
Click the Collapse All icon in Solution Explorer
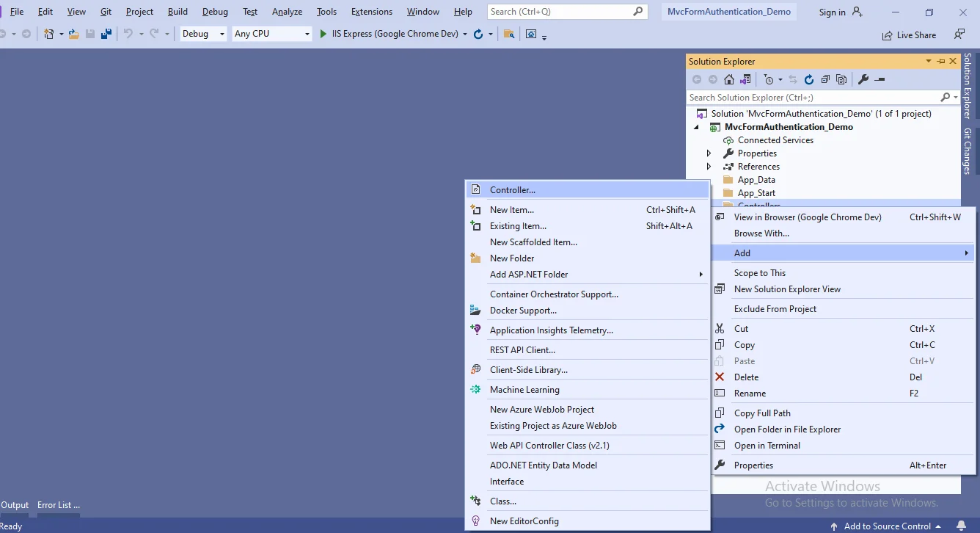coord(825,79)
